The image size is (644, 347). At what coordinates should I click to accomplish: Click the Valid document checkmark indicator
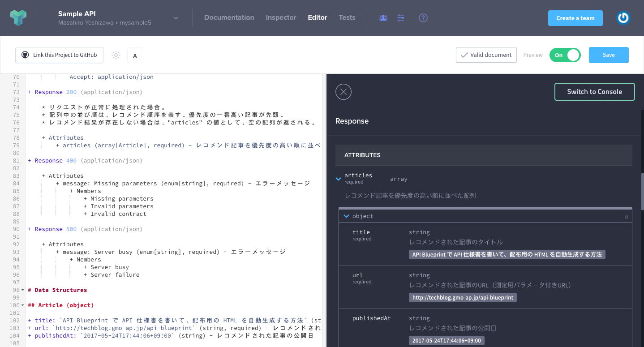(x=486, y=55)
